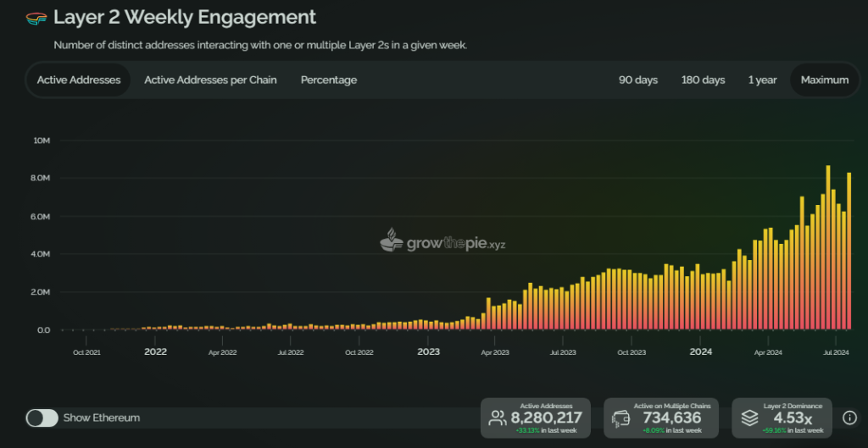Viewport: 868px width, 448px height.
Task: Choose the 180 days time range
Action: point(703,80)
